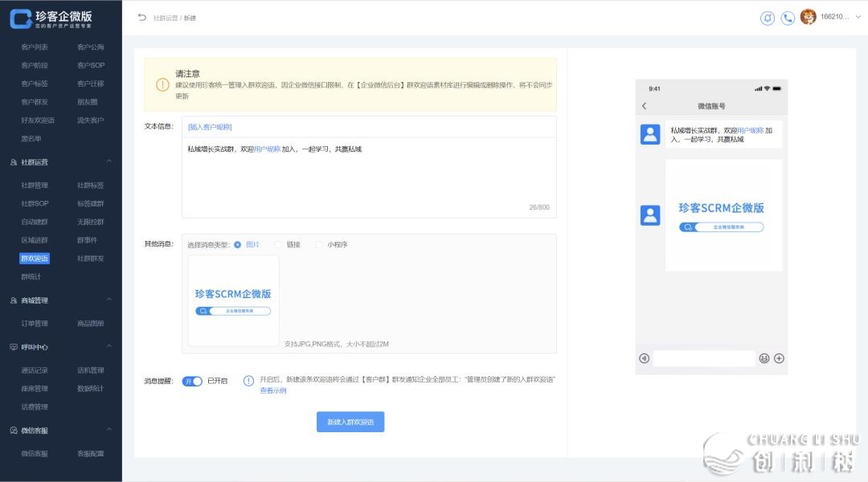This screenshot has height=482, width=868.
Task: Click the phone call icon in the header
Action: click(788, 18)
